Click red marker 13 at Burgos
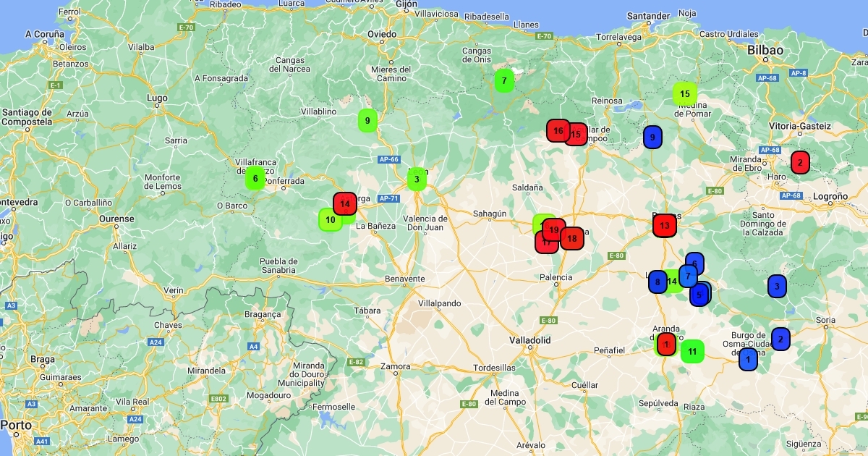Viewport: 868px width, 456px height. (665, 226)
